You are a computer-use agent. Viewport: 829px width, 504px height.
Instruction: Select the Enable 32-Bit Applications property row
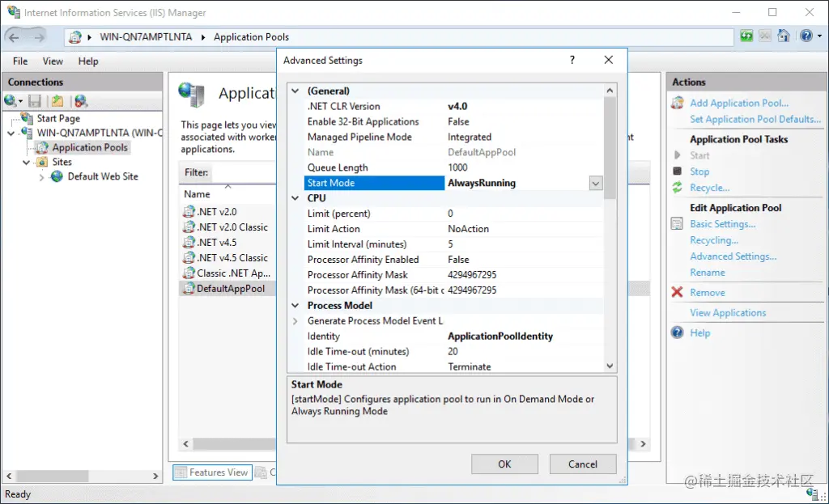[x=455, y=121]
